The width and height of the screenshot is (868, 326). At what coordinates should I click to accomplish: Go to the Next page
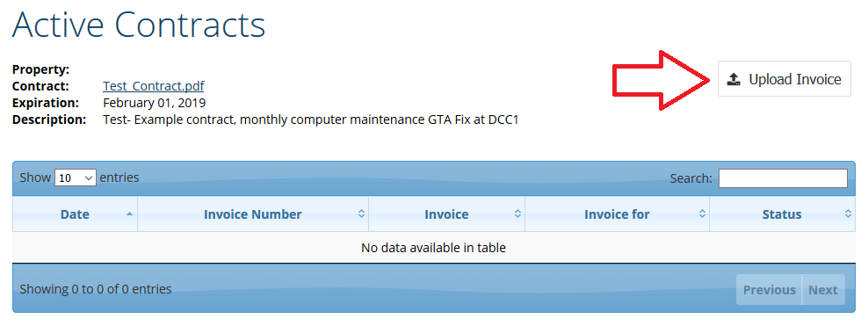[823, 289]
